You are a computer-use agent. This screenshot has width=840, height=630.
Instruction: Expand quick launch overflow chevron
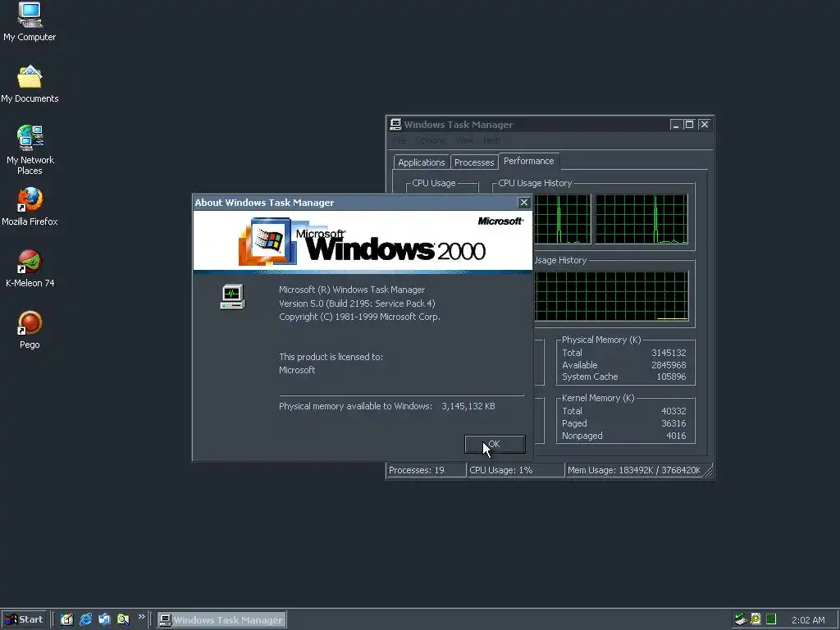[141, 617]
